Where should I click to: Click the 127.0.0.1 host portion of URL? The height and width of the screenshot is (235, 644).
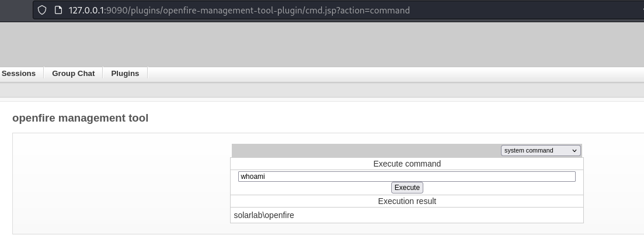86,11
